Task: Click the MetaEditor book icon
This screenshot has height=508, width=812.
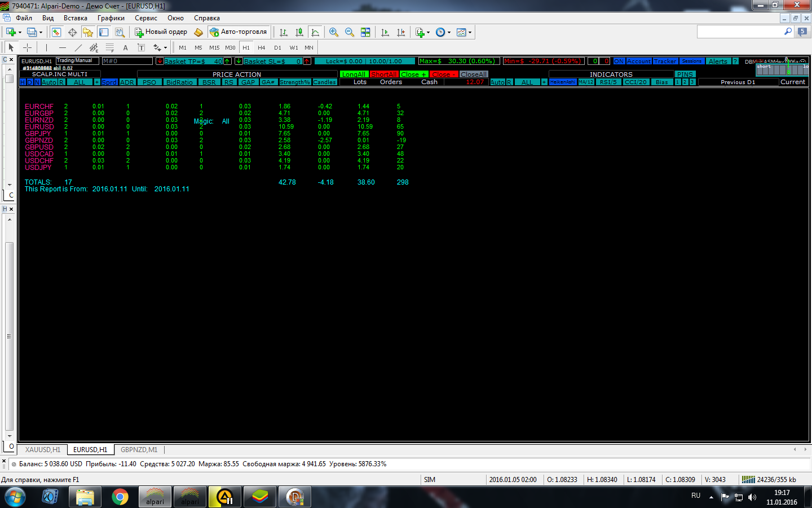Action: click(x=198, y=32)
